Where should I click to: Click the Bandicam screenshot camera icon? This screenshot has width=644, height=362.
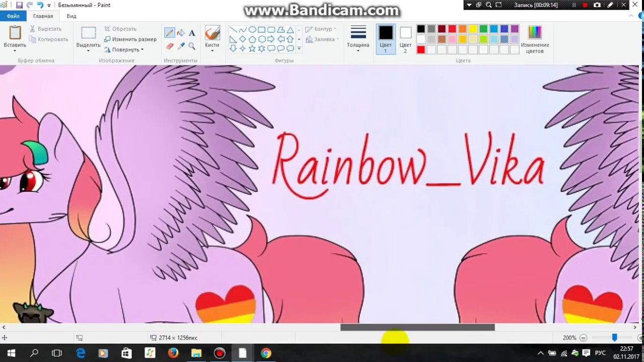click(597, 5)
